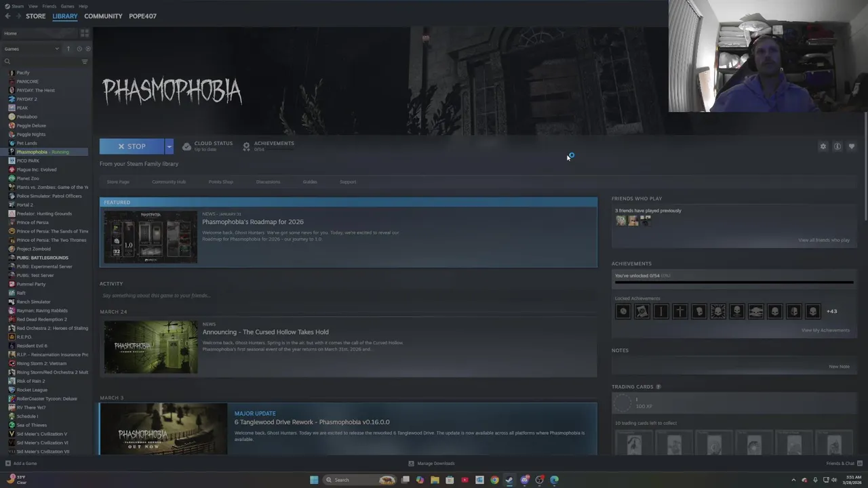Open the Steam menu
Viewport: 868px width, 488px height.
tap(15, 6)
